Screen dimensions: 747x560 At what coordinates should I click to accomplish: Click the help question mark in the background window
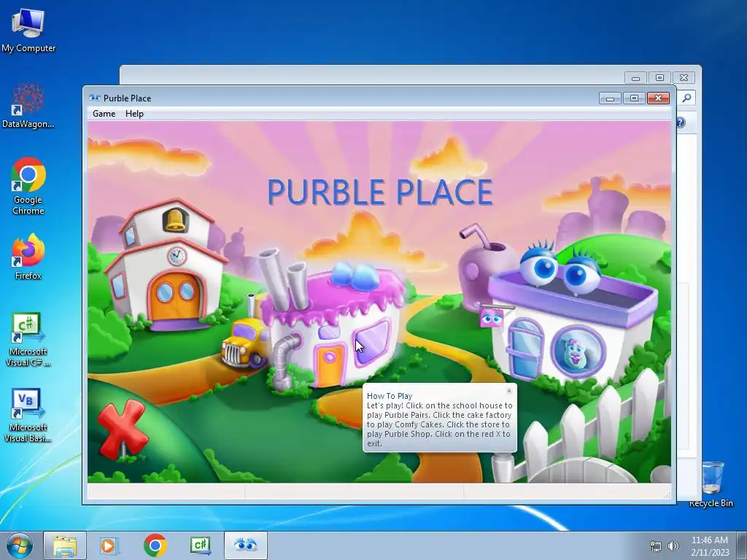[681, 122]
